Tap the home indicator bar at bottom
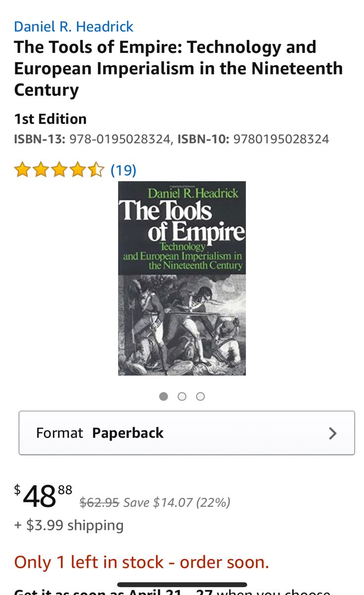364x595 pixels. click(x=182, y=585)
